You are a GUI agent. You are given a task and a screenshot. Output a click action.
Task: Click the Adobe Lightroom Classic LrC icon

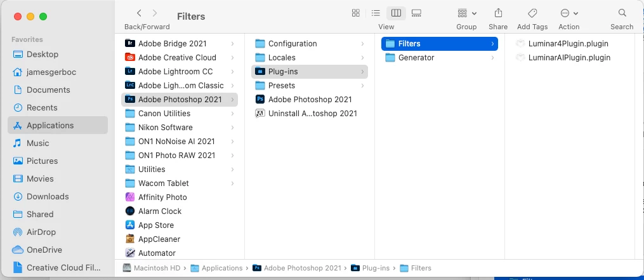click(x=130, y=85)
